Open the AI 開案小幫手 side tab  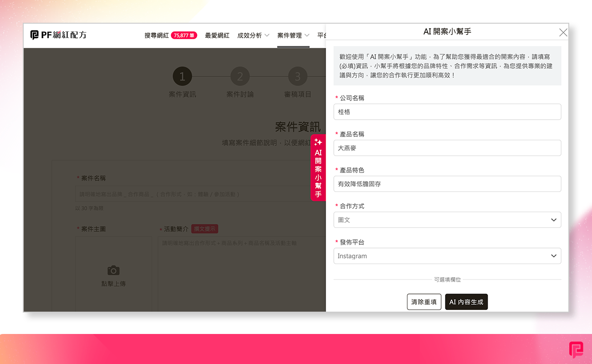coord(318,167)
